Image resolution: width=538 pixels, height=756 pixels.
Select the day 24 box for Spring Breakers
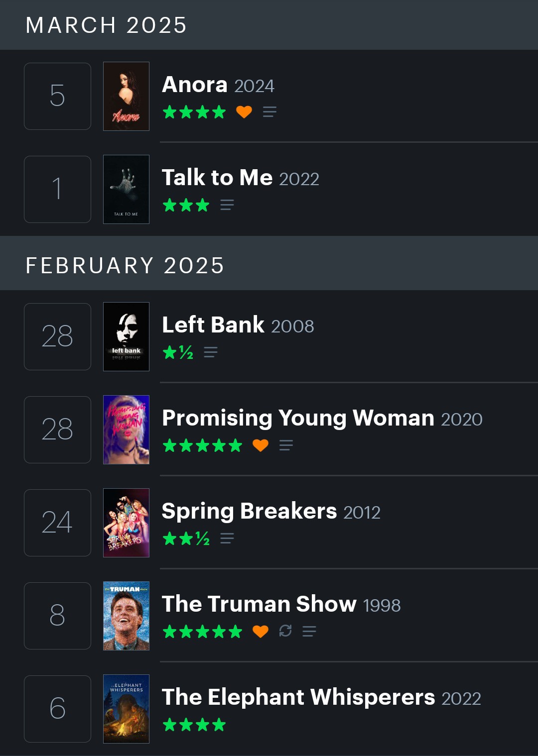pyautogui.click(x=57, y=523)
